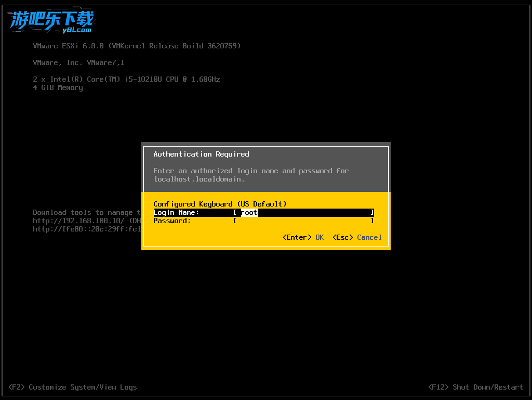Click the 4 GiB Memory text
The image size is (532, 400).
[58, 87]
